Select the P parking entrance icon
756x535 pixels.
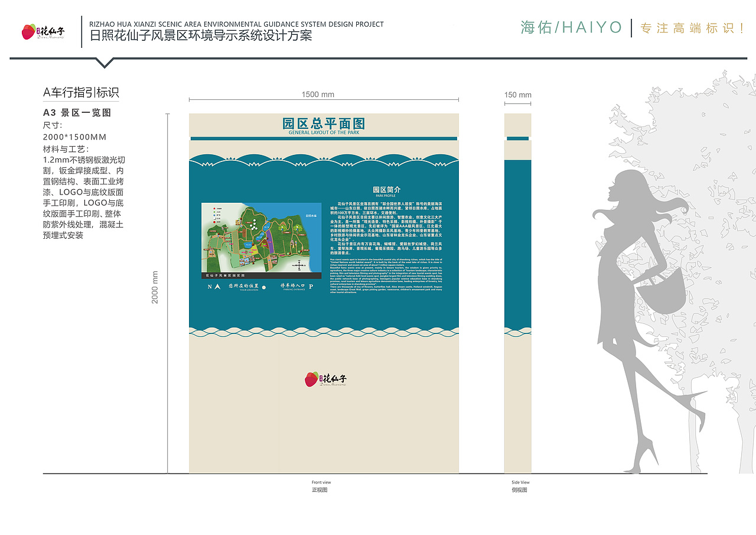(311, 287)
